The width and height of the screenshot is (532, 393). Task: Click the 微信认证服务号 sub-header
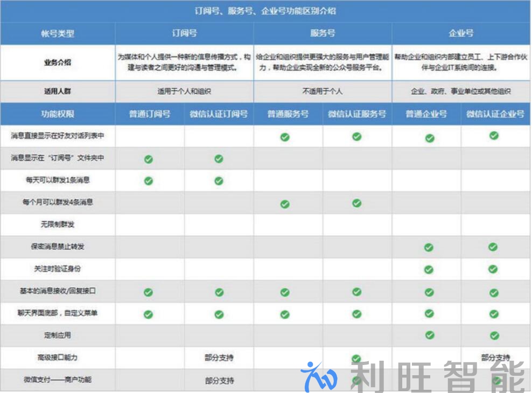357,114
